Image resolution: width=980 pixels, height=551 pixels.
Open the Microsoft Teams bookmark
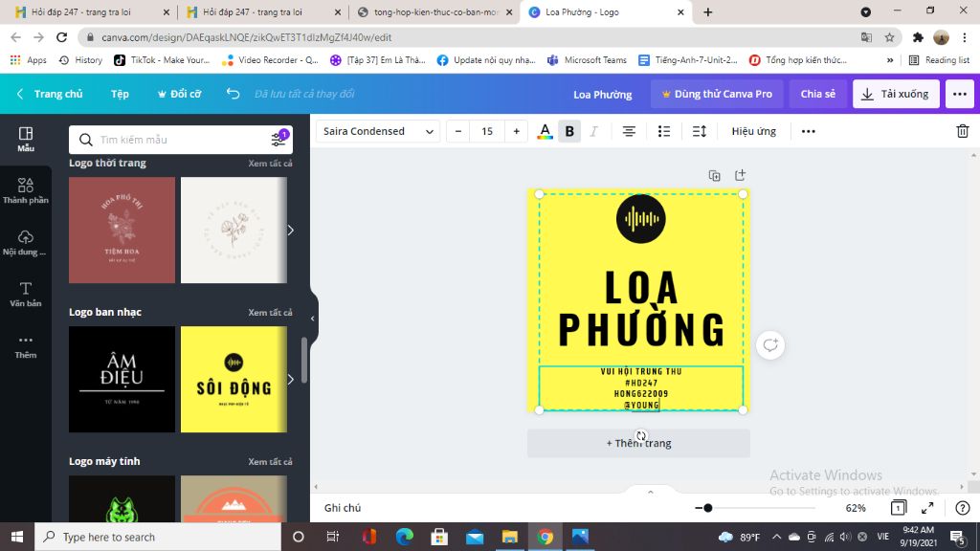point(588,60)
